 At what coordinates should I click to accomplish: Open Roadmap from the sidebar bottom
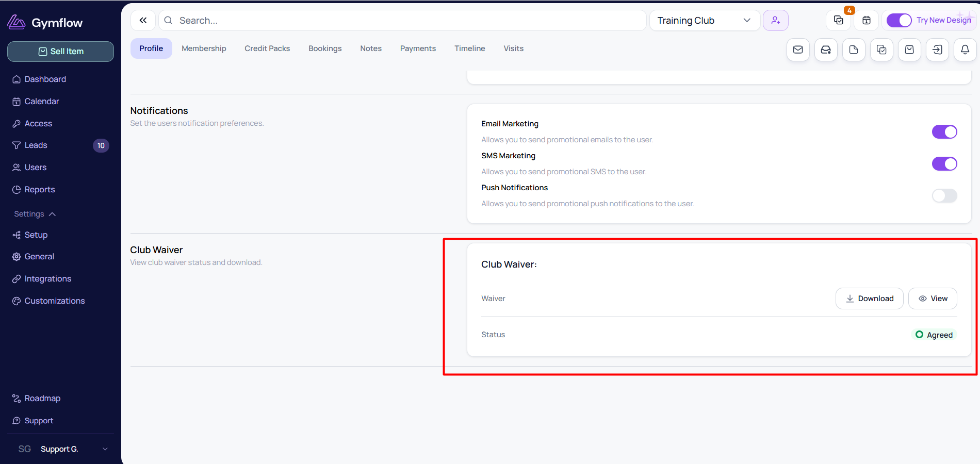[x=36, y=399]
